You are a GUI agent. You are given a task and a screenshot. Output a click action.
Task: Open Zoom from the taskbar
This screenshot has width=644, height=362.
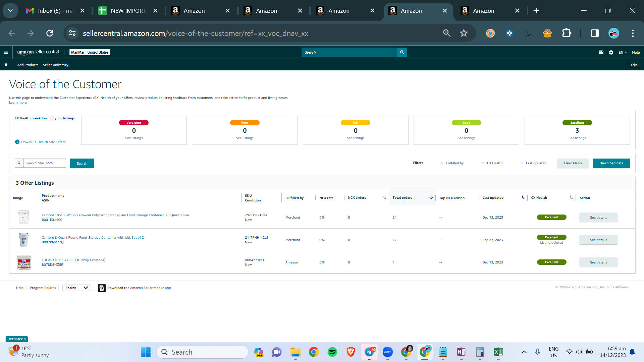tap(387, 352)
